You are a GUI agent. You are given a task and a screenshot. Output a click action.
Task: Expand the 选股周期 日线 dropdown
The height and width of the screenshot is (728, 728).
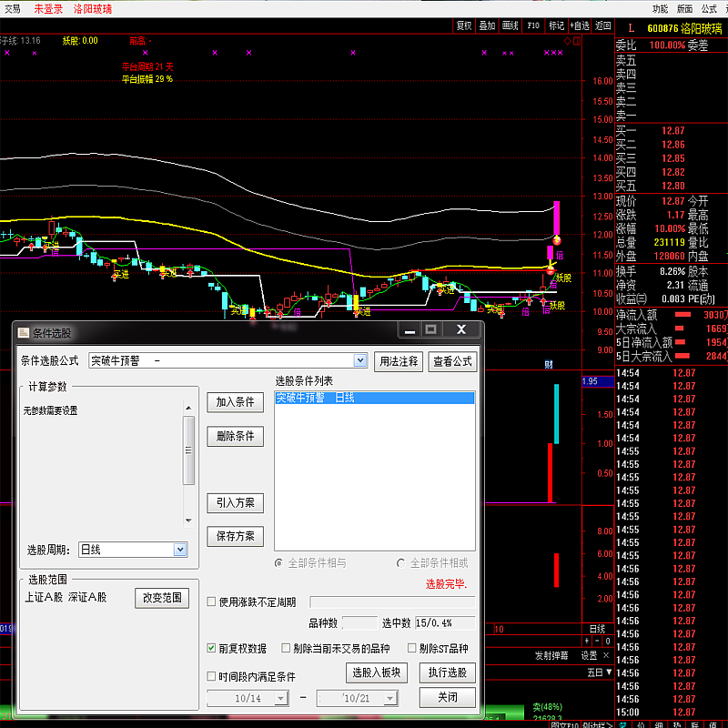(180, 550)
